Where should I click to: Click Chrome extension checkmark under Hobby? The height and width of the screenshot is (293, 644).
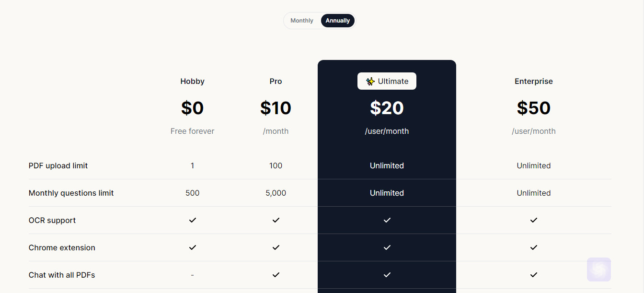(x=193, y=247)
